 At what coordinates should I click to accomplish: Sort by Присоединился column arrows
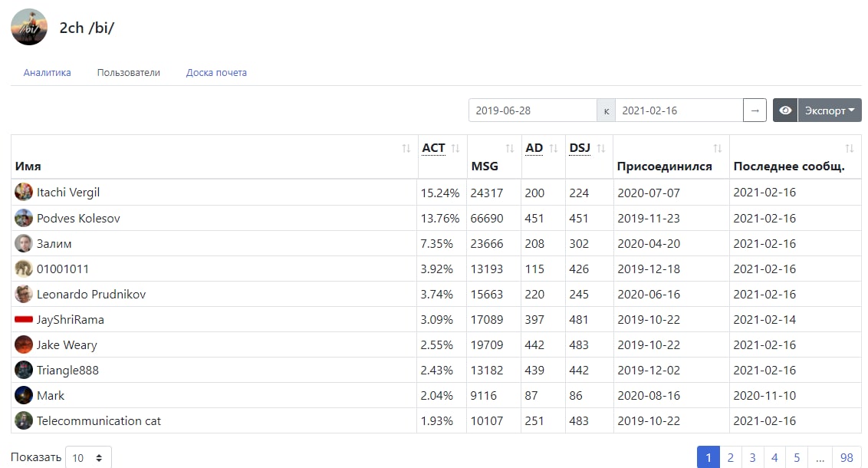click(x=718, y=148)
